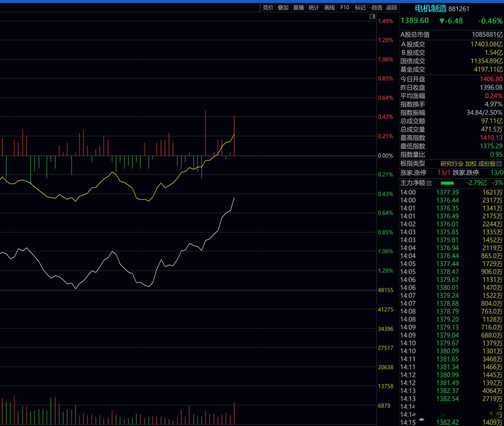This screenshot has height=426, width=504.
Task: Click the A股总市值 value 1085881亿
Action: coord(487,35)
